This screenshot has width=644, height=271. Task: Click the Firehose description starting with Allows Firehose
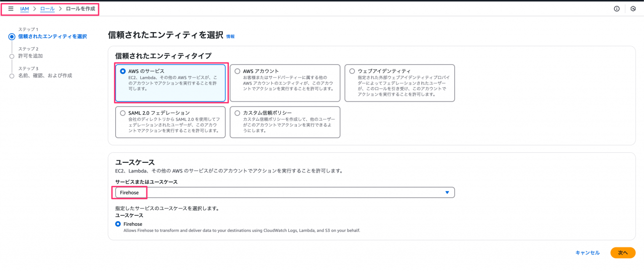pos(242,231)
